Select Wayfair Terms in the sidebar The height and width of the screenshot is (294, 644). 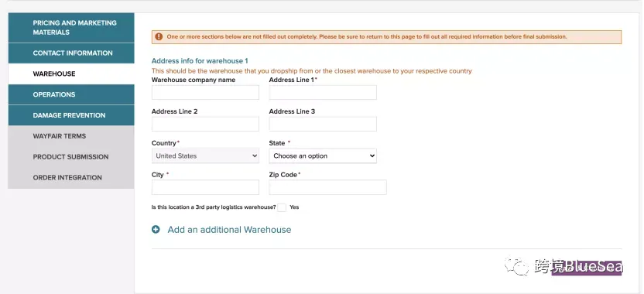pyautogui.click(x=71, y=136)
